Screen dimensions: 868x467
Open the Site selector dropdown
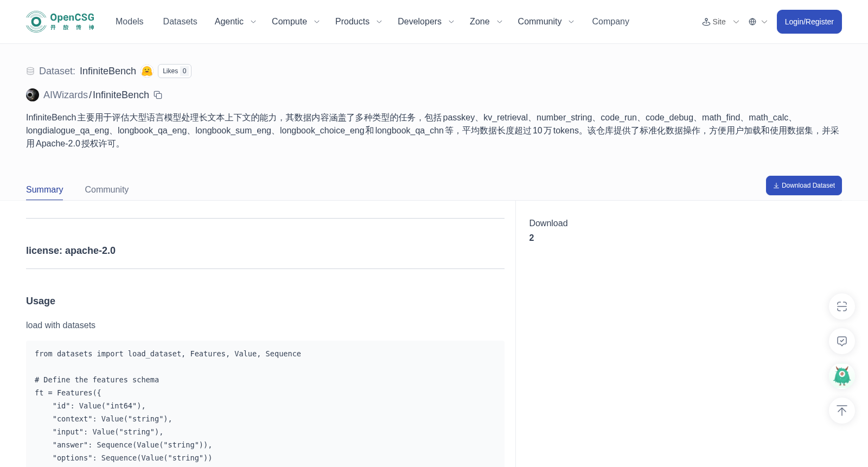(720, 22)
